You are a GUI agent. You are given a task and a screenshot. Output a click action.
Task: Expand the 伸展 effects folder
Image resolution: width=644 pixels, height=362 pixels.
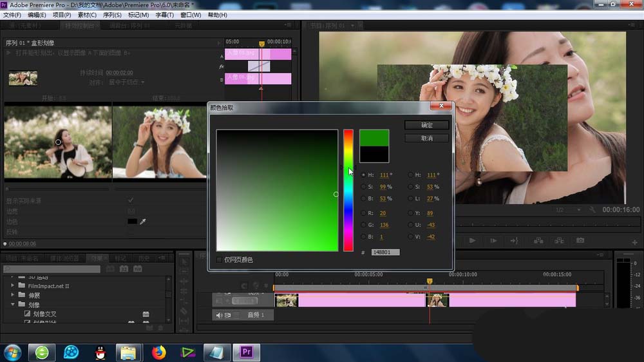(13, 295)
